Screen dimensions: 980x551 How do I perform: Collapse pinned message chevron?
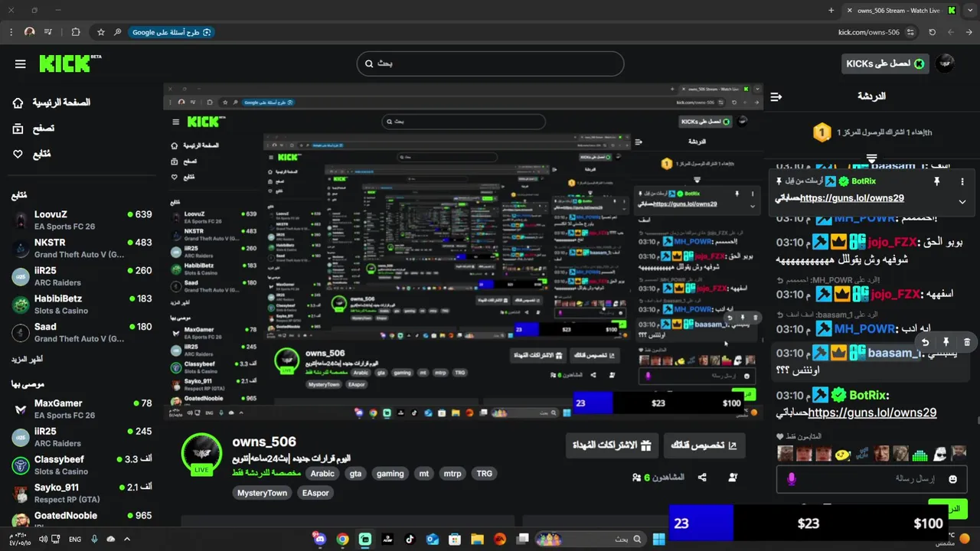[962, 201]
